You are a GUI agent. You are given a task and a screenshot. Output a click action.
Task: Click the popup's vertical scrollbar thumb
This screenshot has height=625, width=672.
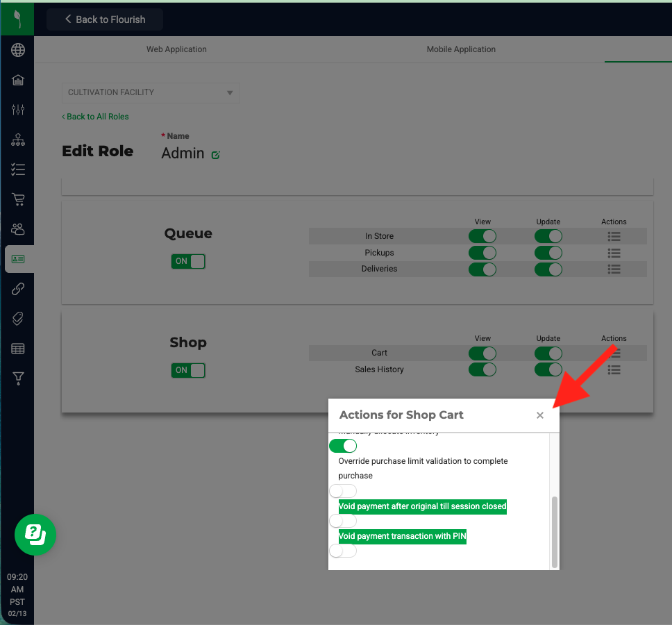coord(555,532)
